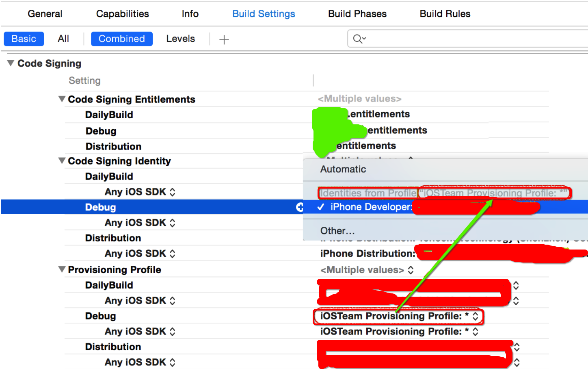Click Any iOS SDK stepper under DailyBuild identity
Screen dimensions: 588x369
tap(173, 192)
